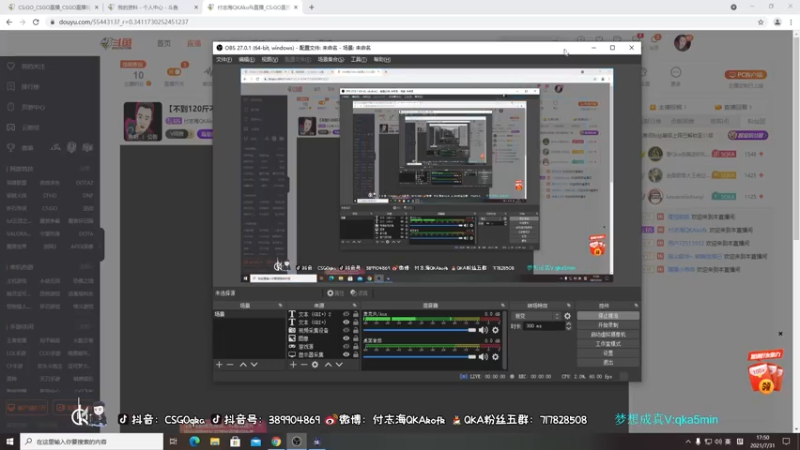Toggle the Douyu live broadcast switch
Image resolution: width=800 pixels, height=450 pixels.
click(174, 72)
